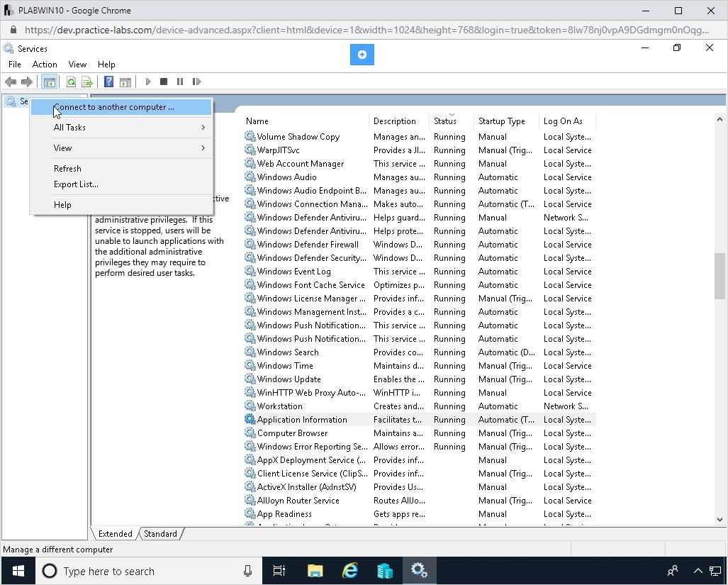Click the Chrome address bar URL

(366, 30)
